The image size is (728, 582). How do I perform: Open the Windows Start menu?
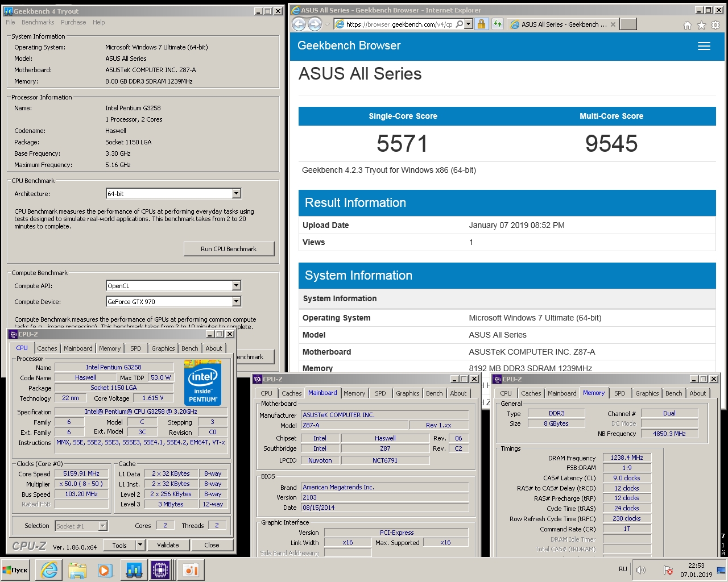tap(15, 570)
